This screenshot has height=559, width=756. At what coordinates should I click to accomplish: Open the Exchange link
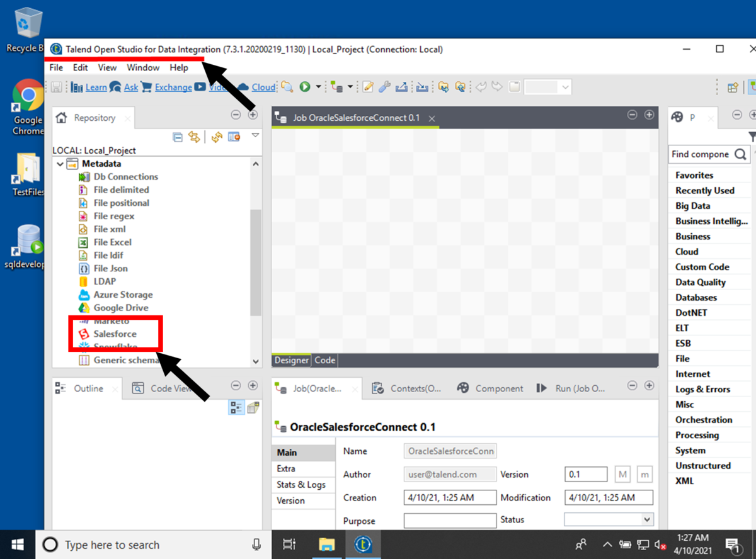pos(173,88)
